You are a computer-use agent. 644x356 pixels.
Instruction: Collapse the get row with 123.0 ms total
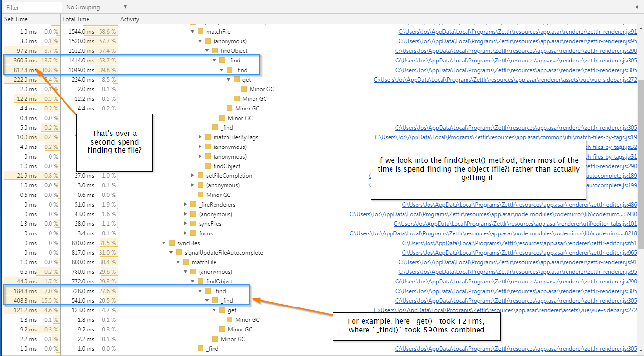coord(215,310)
